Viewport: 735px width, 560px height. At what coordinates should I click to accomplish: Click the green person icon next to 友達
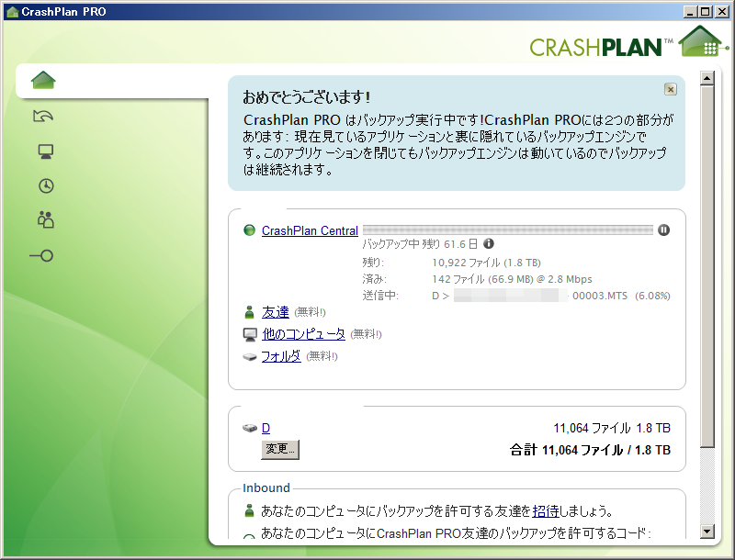pyautogui.click(x=249, y=312)
